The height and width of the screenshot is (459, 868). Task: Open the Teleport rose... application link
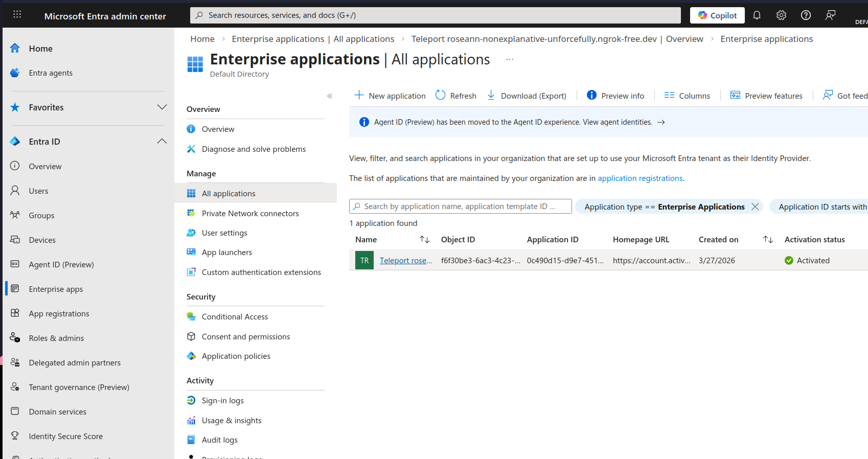point(406,261)
